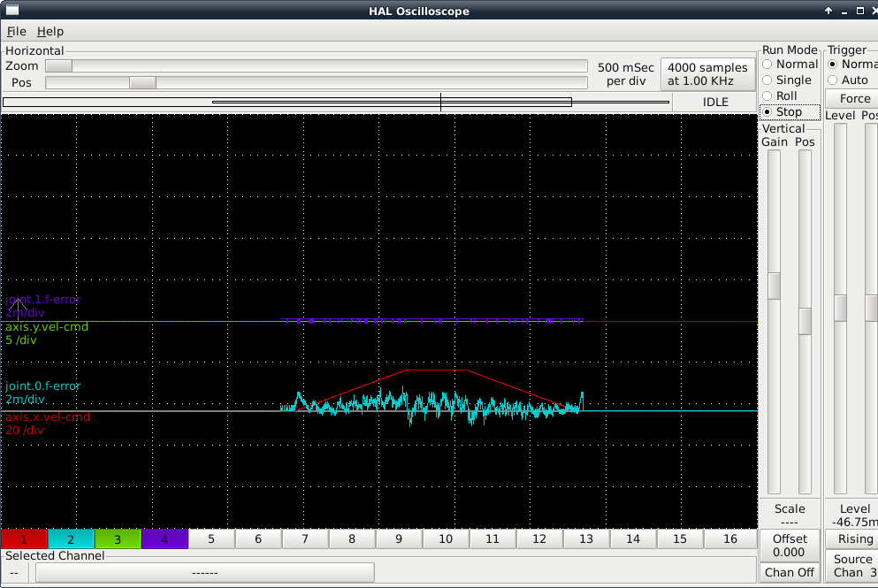Select channel 8 button

[352, 538]
